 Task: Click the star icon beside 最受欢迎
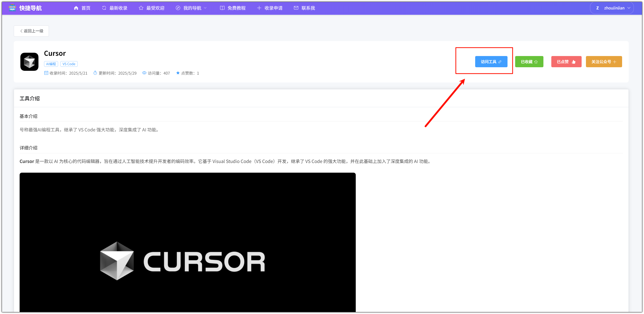(x=141, y=8)
